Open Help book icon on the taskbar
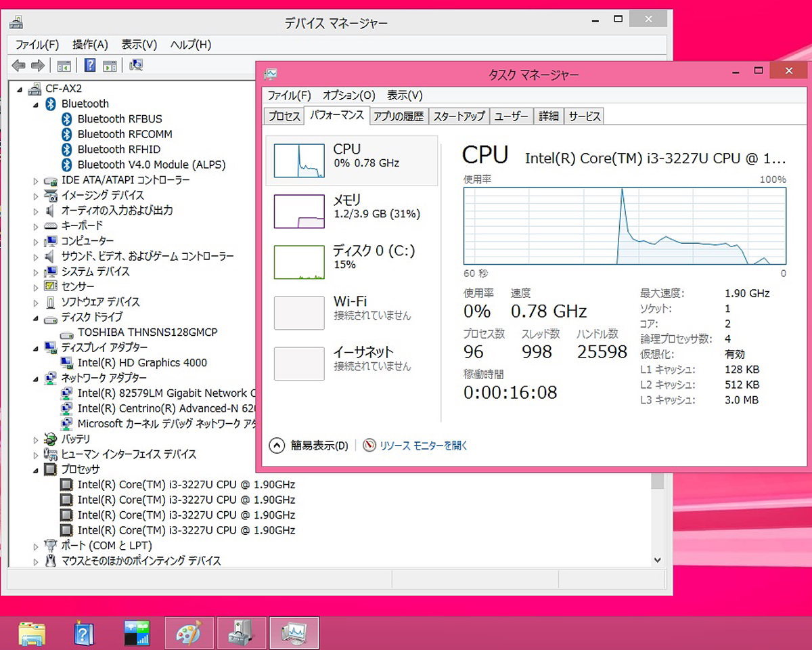Viewport: 812px width, 650px height. (x=83, y=633)
